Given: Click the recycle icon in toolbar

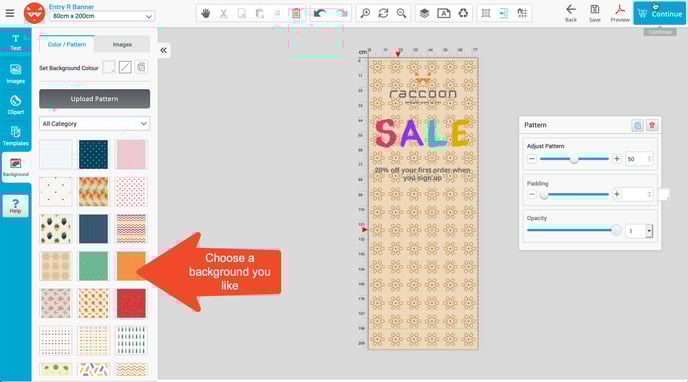Looking at the screenshot, I should [463, 14].
